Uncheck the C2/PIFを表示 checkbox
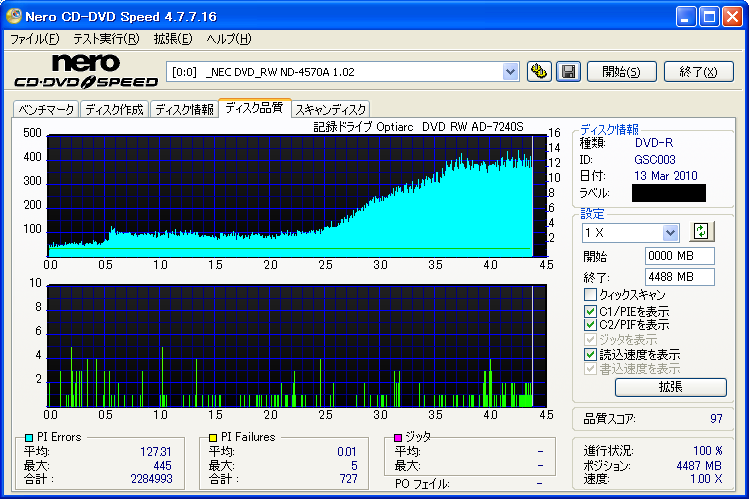749x499 pixels. (590, 325)
